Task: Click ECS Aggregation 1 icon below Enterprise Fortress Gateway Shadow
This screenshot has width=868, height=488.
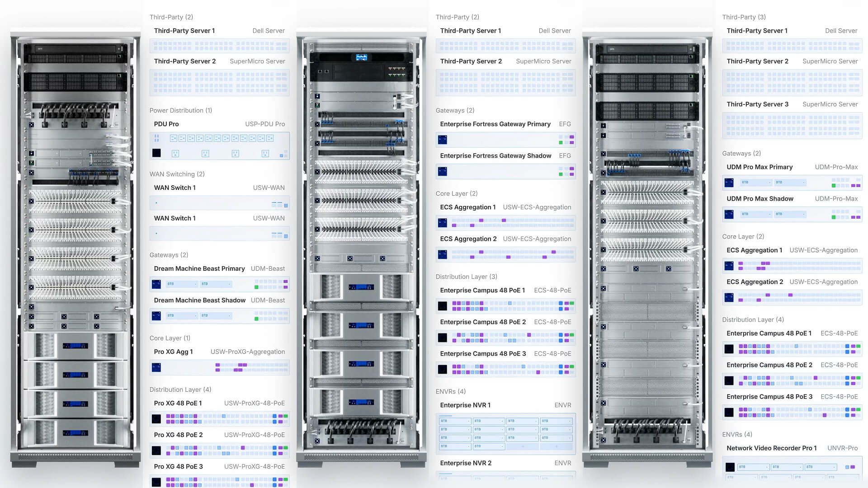Action: [443, 223]
